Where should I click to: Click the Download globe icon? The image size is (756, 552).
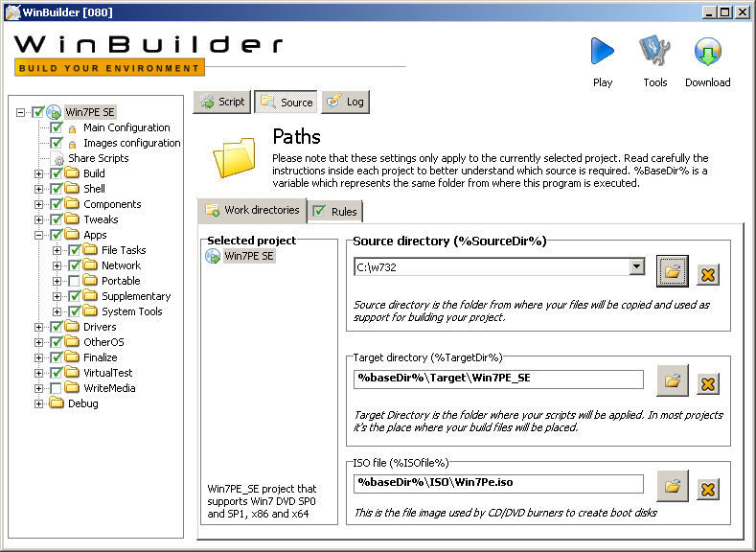pyautogui.click(x=707, y=51)
